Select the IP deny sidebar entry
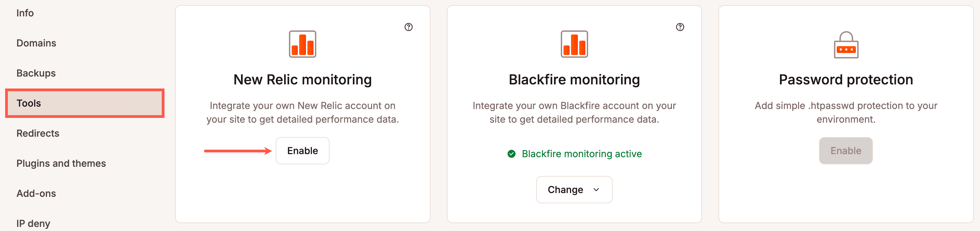This screenshot has width=980, height=231. (33, 223)
